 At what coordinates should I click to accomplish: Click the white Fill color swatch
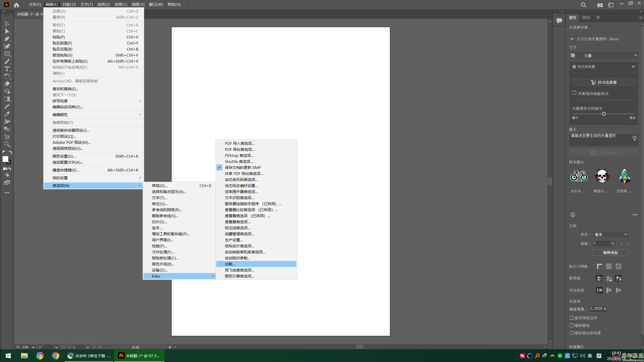pyautogui.click(x=5, y=159)
